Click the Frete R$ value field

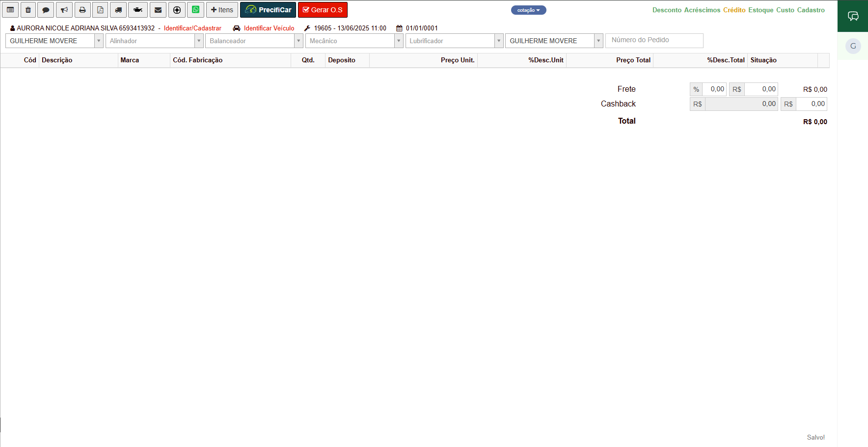(761, 89)
